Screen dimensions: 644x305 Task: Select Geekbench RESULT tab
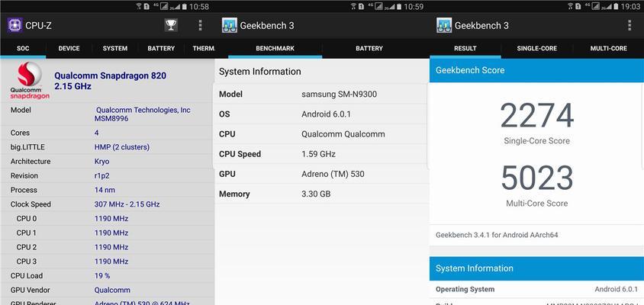[465, 49]
